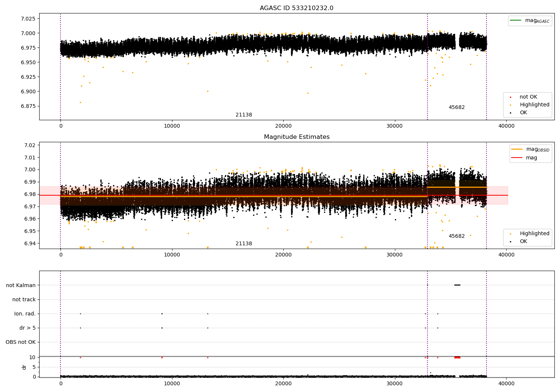Click the 'Ion. rad.' axis label
The width and height of the screenshot is (560, 392).
click(25, 314)
